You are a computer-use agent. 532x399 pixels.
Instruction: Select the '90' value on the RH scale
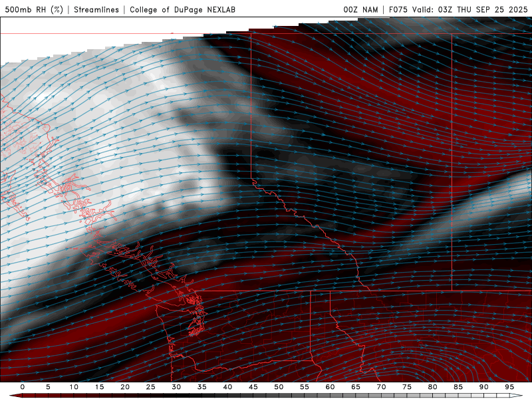[483, 387]
